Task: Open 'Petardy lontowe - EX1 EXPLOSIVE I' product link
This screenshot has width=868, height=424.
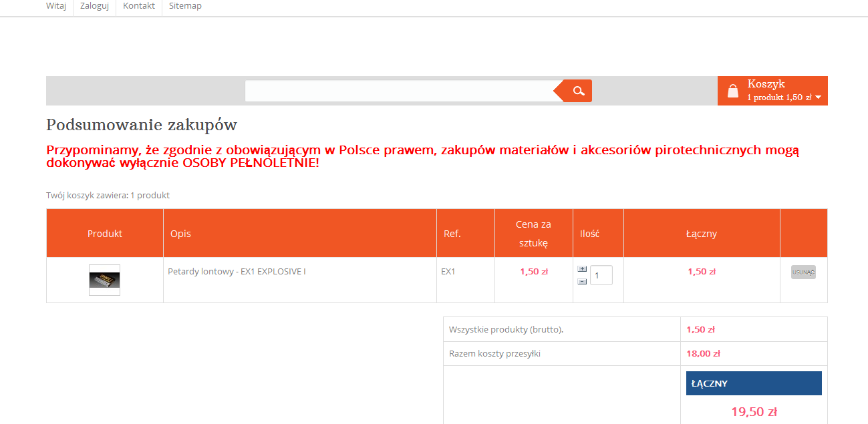Action: click(237, 272)
